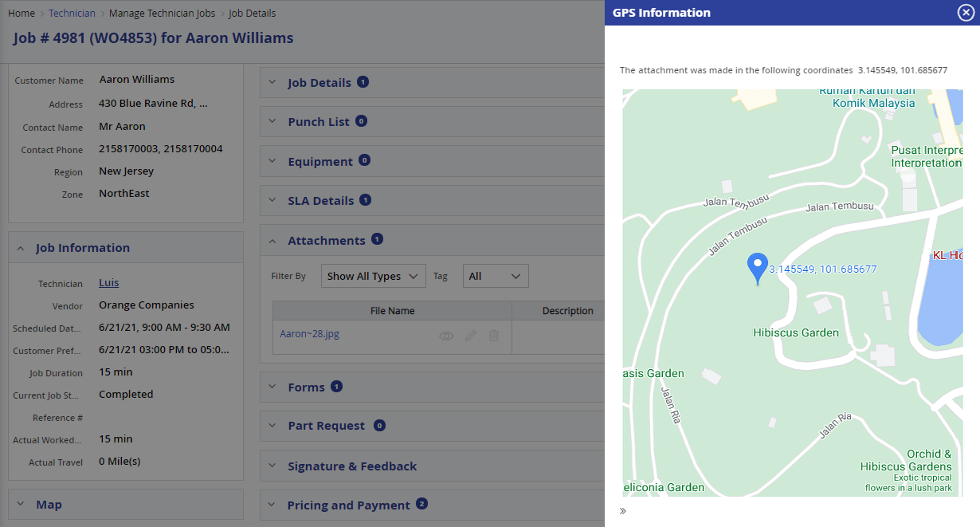This screenshot has width=980, height=527.
Task: Click the blue map location pin
Action: point(757,269)
